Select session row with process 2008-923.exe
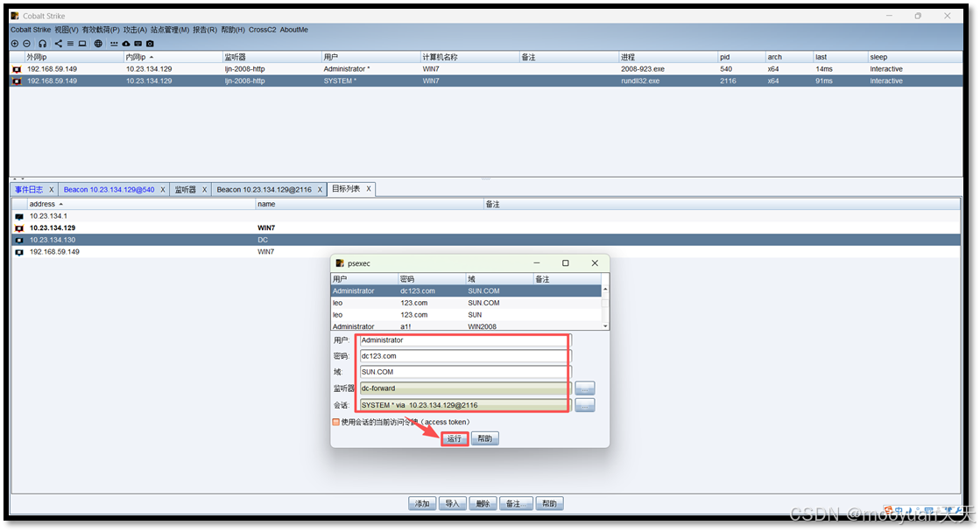Image resolution: width=980 pixels, height=532 pixels. click(x=486, y=69)
